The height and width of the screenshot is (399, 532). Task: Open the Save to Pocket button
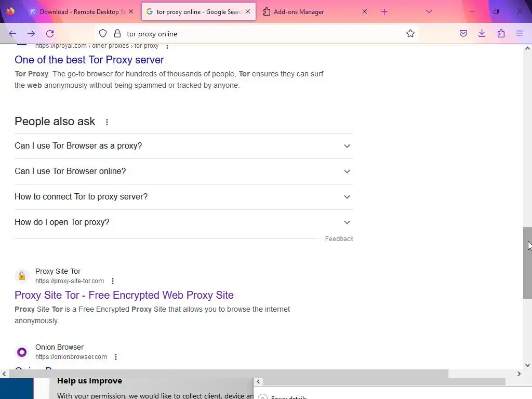pos(463,33)
